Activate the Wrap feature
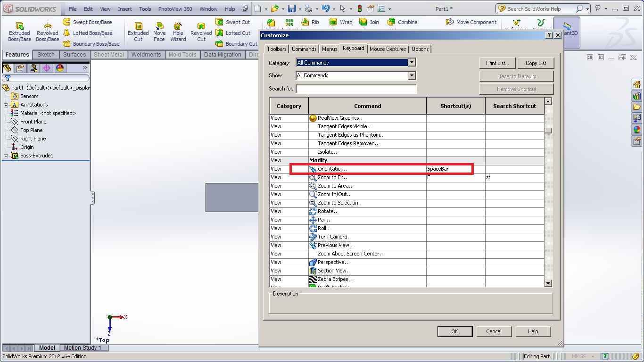This screenshot has height=362, width=644. (x=341, y=22)
